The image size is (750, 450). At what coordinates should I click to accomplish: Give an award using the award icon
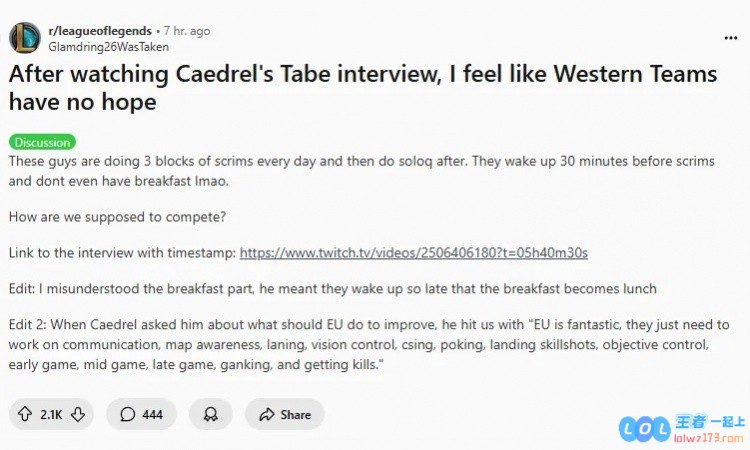pos(210,414)
